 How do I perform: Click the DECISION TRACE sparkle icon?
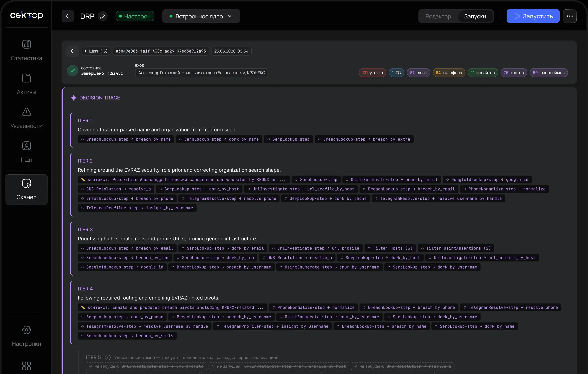(x=73, y=98)
